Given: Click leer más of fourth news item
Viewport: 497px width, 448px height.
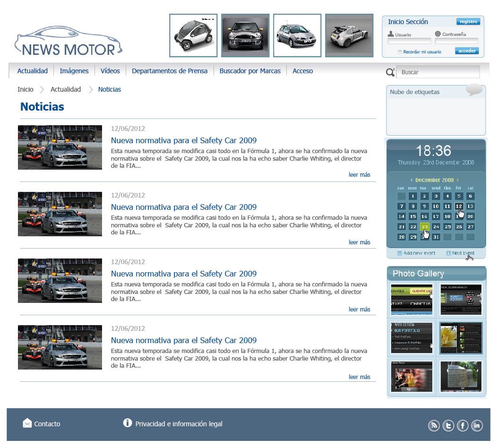Looking at the screenshot, I should click(360, 377).
